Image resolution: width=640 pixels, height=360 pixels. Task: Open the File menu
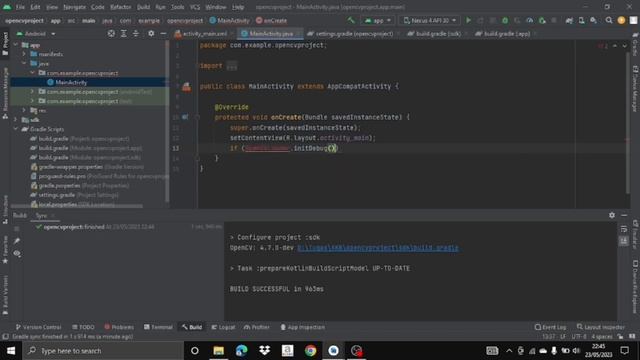(20, 7)
